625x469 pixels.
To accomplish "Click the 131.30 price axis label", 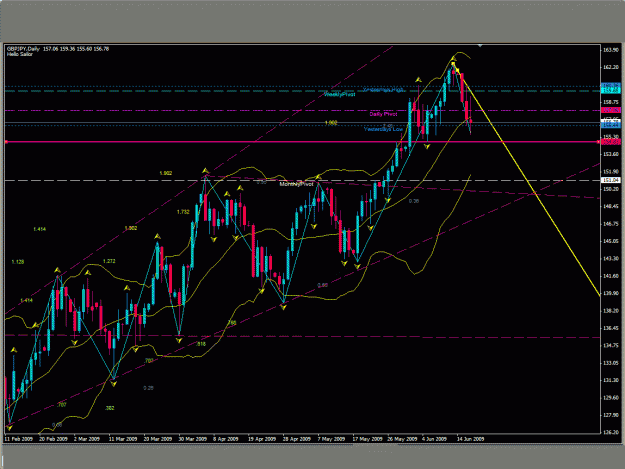I will pos(611,381).
